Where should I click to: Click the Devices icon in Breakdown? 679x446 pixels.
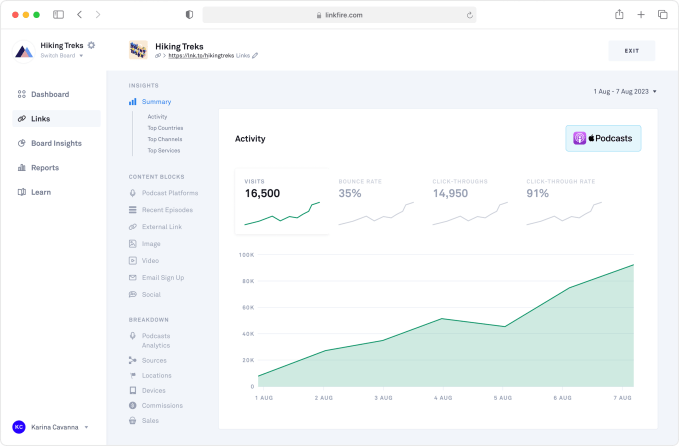coord(132,390)
